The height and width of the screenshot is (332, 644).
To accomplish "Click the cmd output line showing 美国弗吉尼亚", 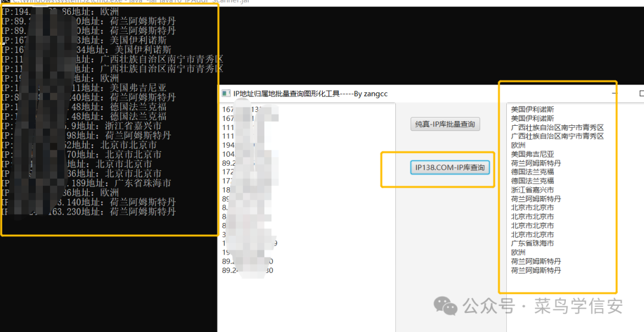I will pos(84,88).
